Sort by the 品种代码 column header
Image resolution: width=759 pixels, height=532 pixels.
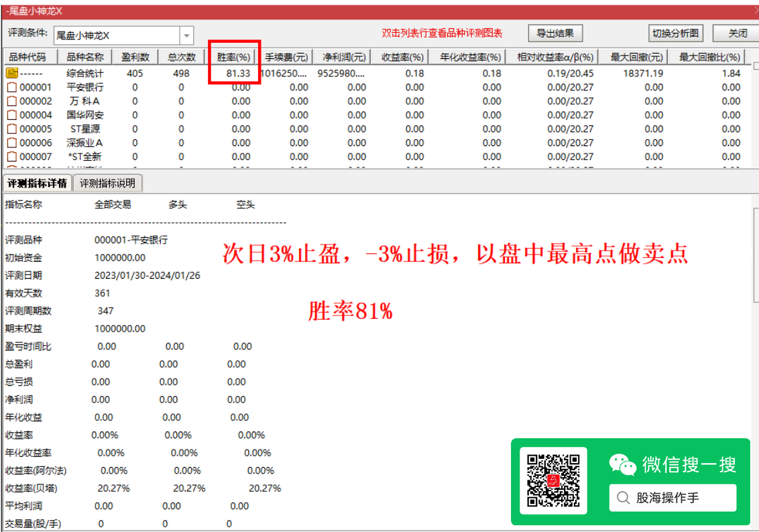[x=30, y=57]
